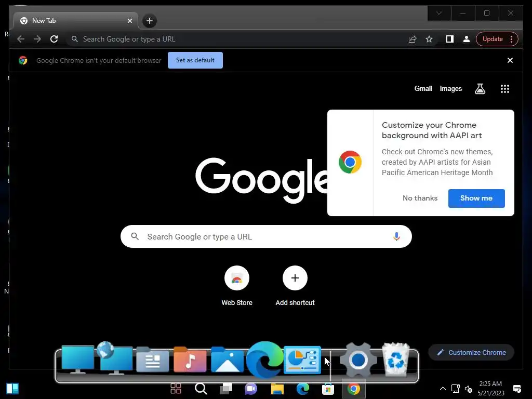Launch Microsoft Edge from the dock

coord(264,360)
